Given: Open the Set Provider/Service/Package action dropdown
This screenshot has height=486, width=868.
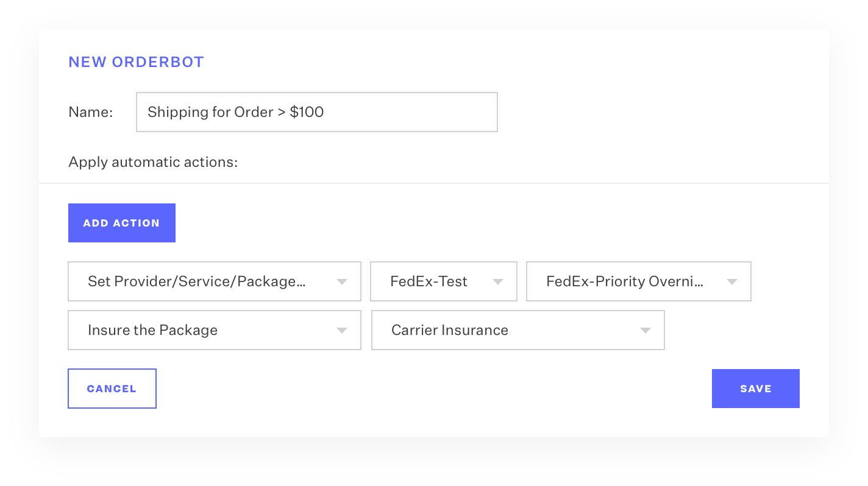Looking at the screenshot, I should pos(215,281).
